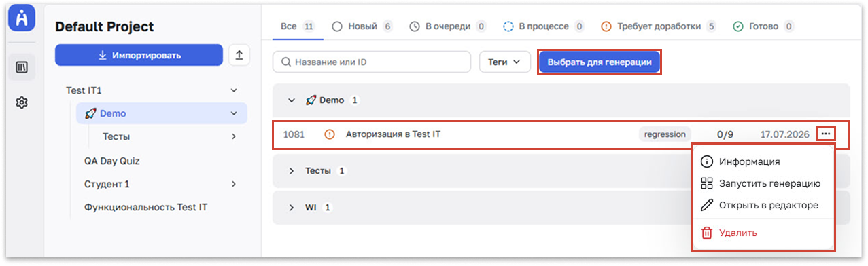Click the checkmark icon in the Готово tab

pyautogui.click(x=738, y=26)
